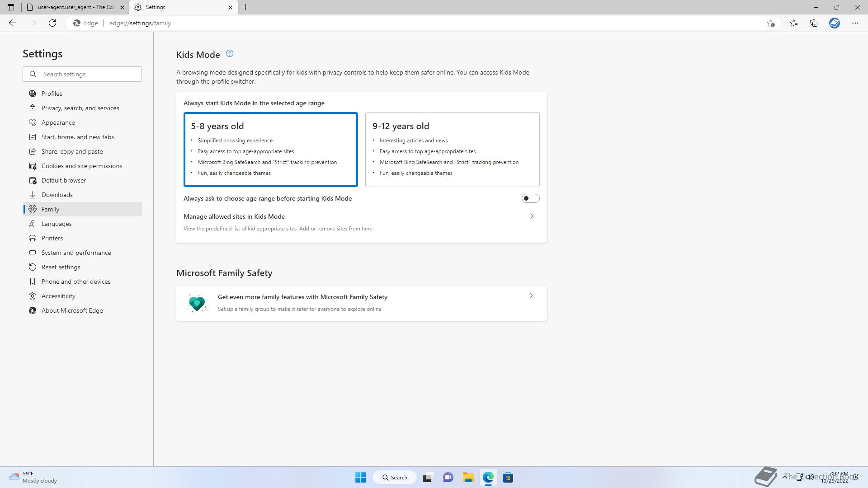Open the weather widget
Viewport: 868px width, 488px height.
[33, 477]
